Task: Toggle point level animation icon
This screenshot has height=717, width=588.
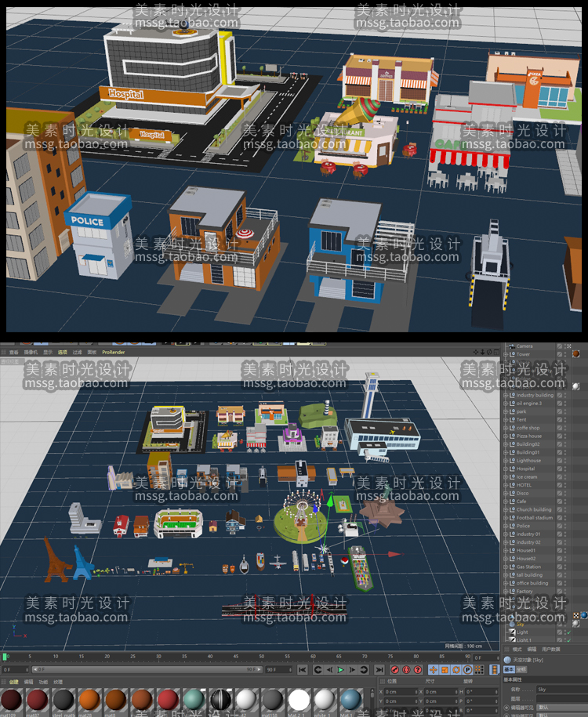Action: [x=479, y=669]
